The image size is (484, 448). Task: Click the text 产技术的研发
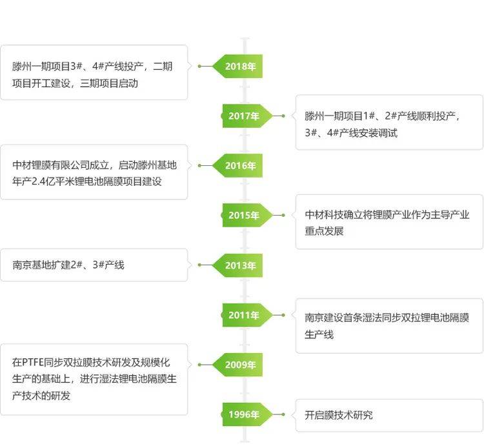41,396
